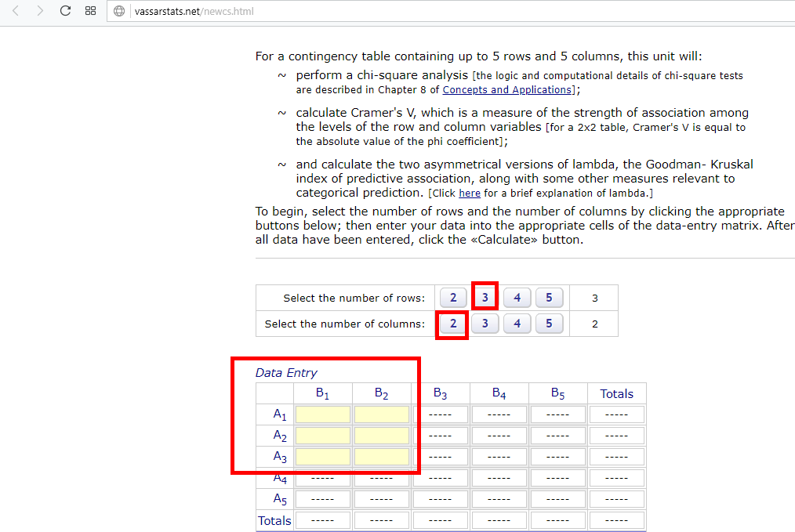Select 5 for number of rows
The image size is (795, 532).
pos(549,298)
